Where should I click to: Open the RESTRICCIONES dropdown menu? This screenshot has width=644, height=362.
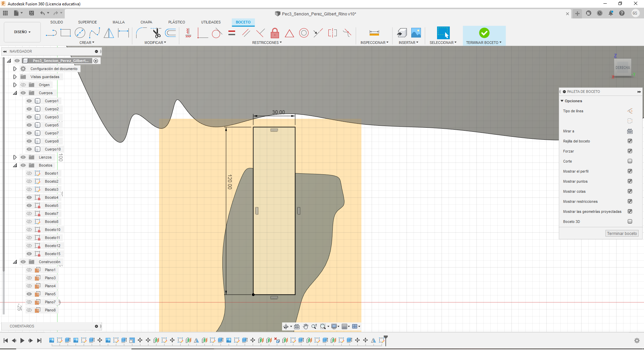[x=267, y=43]
